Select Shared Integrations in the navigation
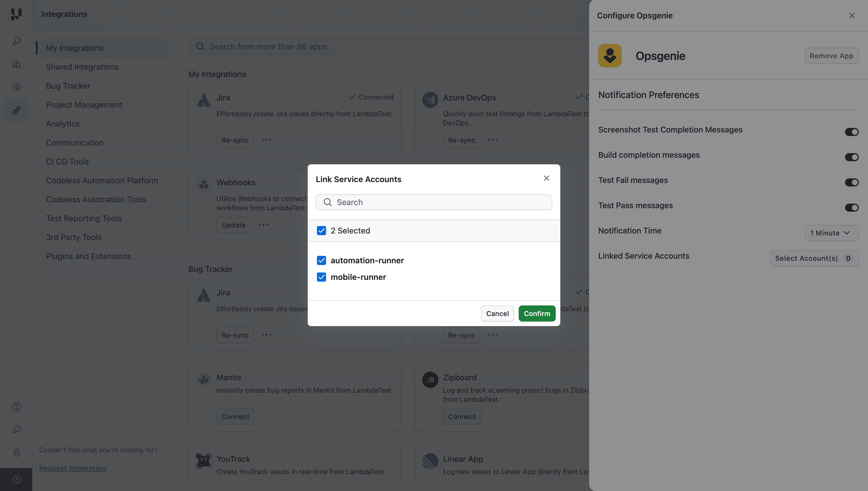This screenshot has width=868, height=491. click(82, 67)
